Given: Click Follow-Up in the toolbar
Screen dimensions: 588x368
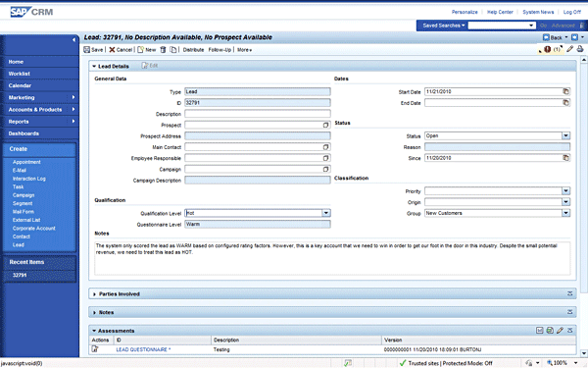Looking at the screenshot, I should point(220,50).
